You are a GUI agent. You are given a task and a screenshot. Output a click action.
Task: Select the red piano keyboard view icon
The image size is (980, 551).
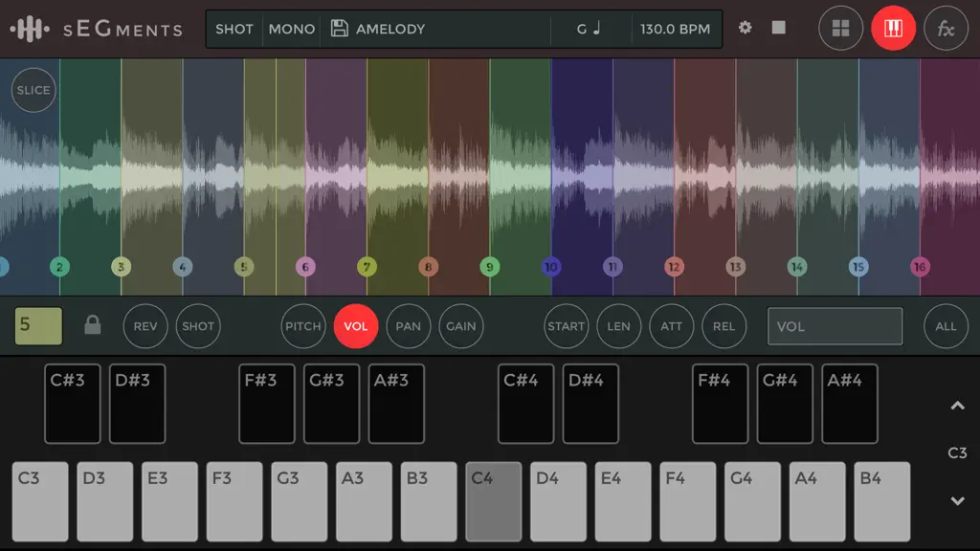[x=893, y=28]
